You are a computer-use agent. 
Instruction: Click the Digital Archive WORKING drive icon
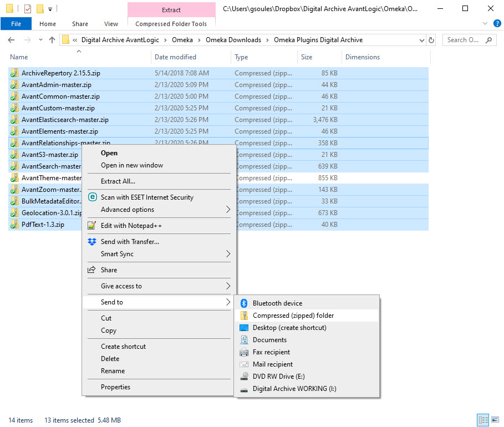pos(244,390)
